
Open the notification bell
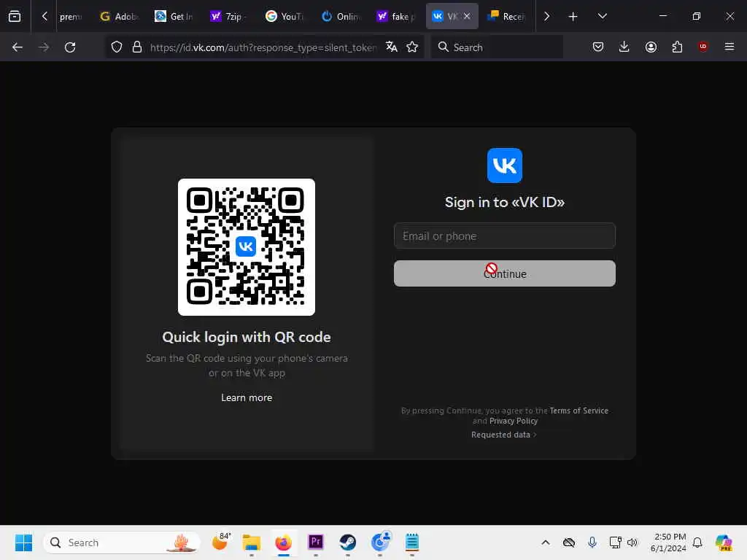tap(697, 542)
